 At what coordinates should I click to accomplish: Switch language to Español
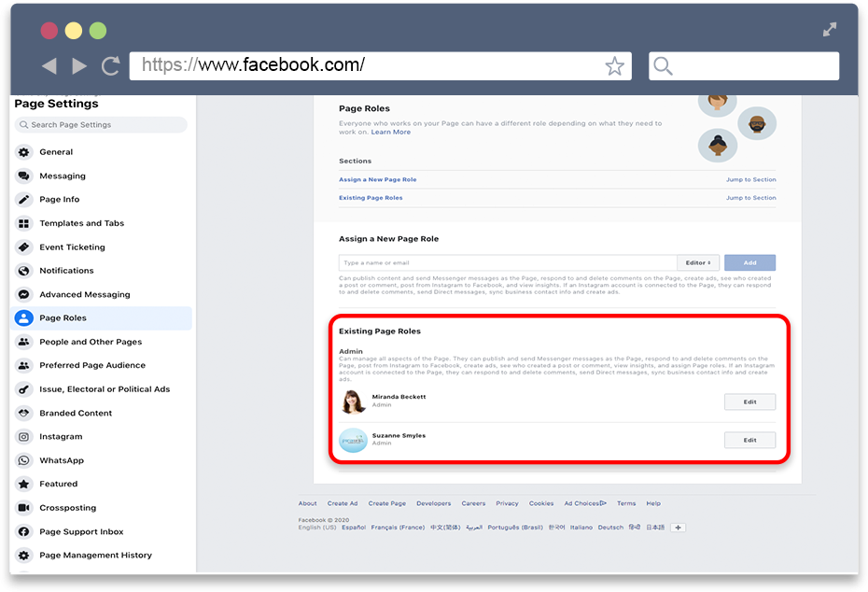[x=353, y=528]
